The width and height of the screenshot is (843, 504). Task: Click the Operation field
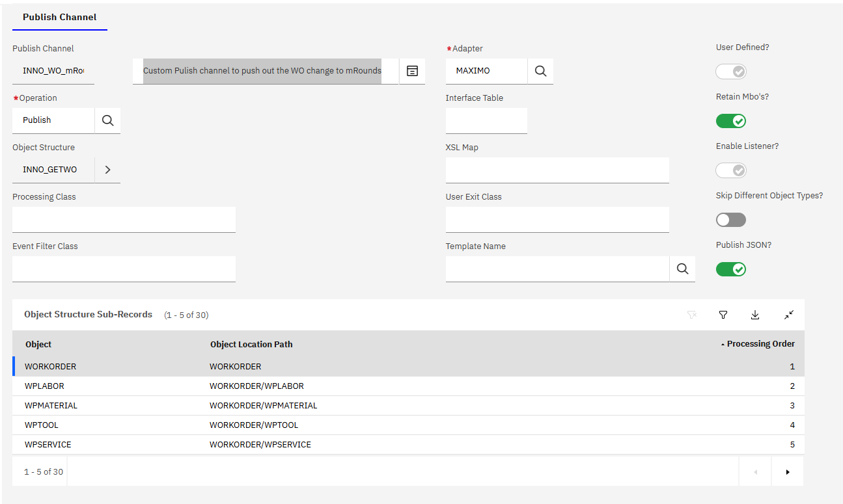[x=53, y=120]
